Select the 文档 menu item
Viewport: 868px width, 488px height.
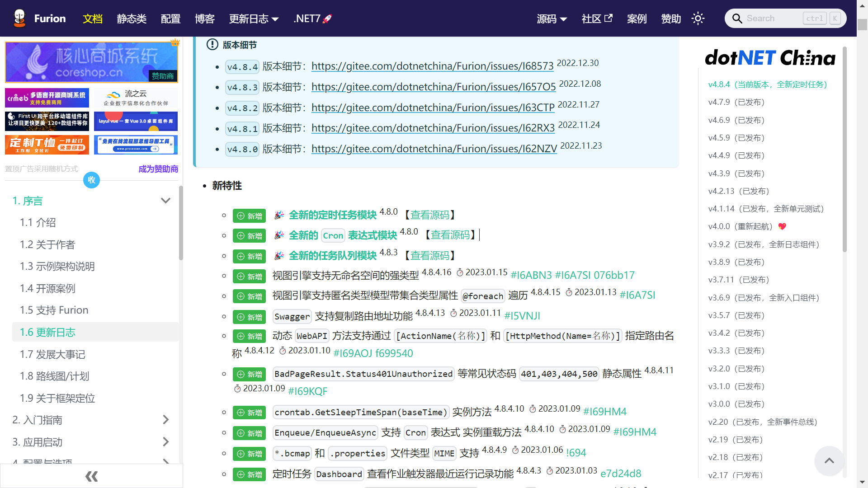tap(93, 19)
